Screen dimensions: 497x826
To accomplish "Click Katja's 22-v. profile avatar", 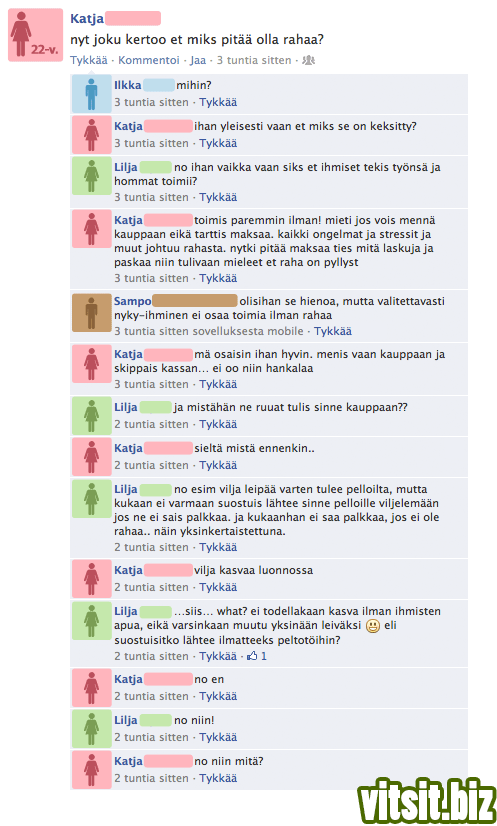I will [35, 35].
